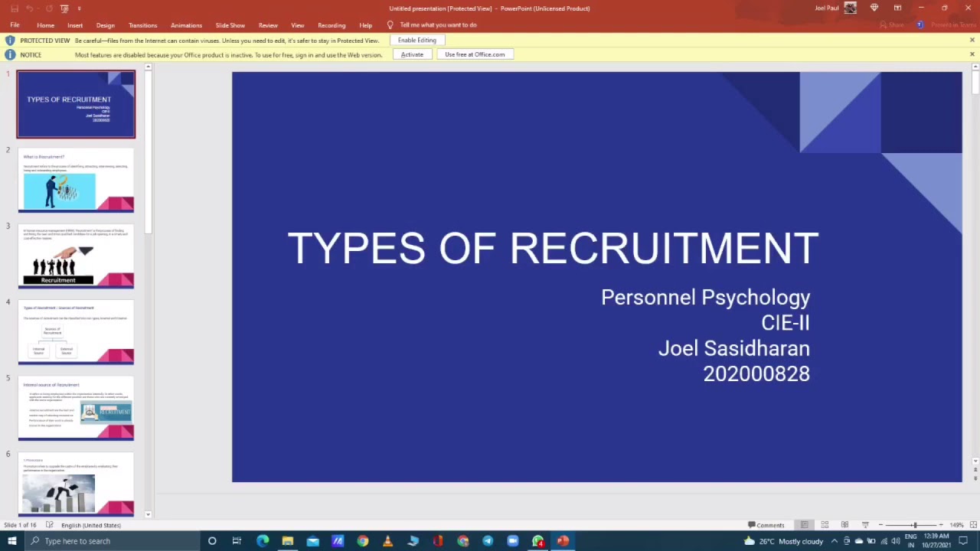Click the Tell me lightbulb icon
Image resolution: width=980 pixels, height=551 pixels.
click(x=390, y=25)
